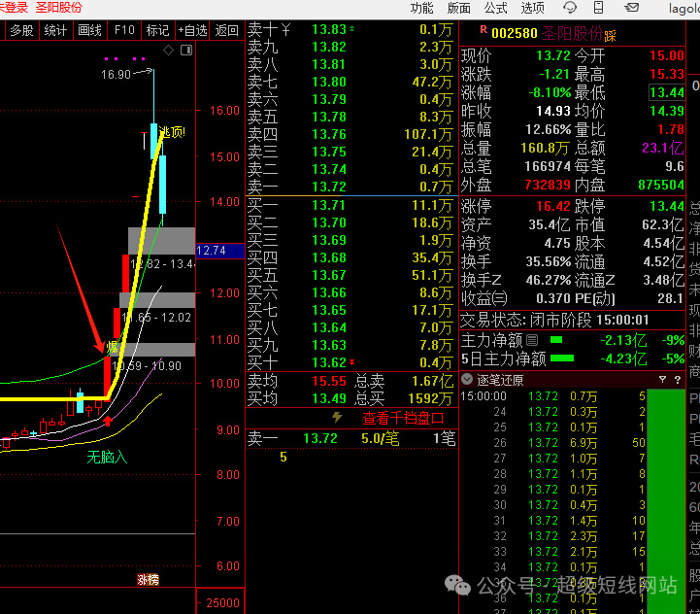Add stock via +自选 button
This screenshot has width=700, height=614.
click(x=192, y=30)
